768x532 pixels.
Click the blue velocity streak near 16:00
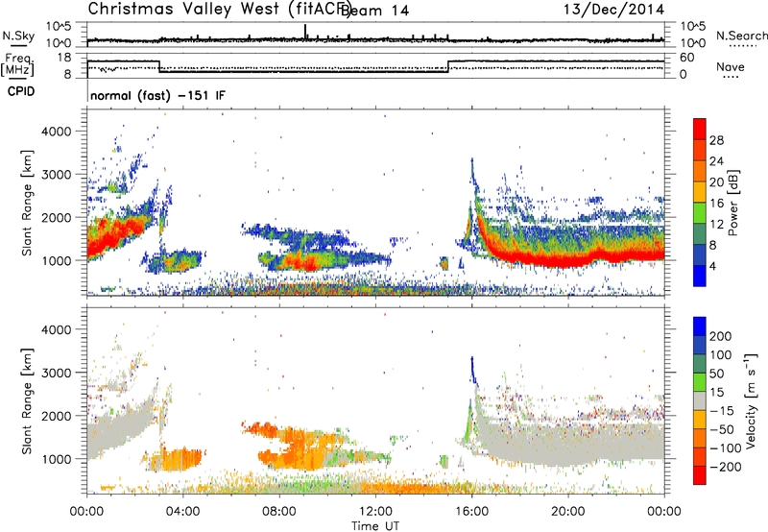[x=473, y=371]
